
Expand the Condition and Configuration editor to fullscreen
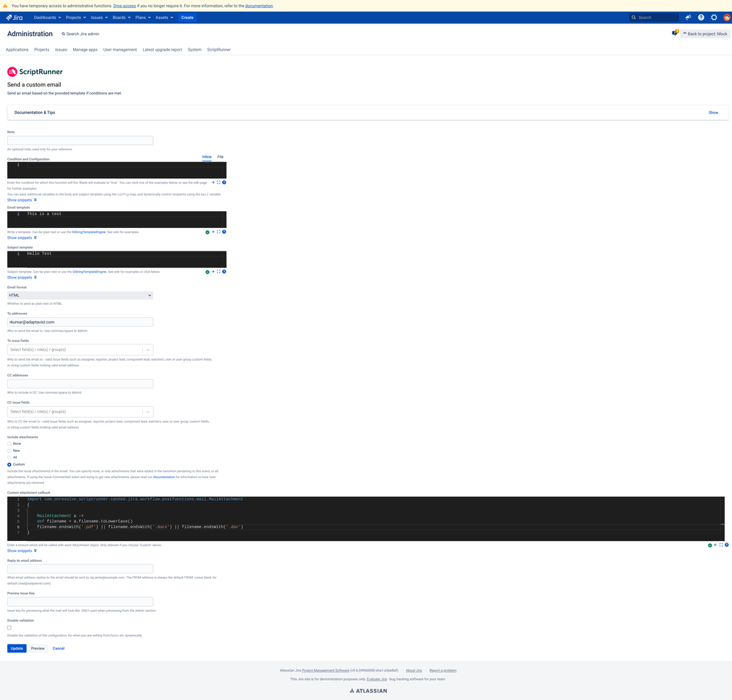point(218,182)
